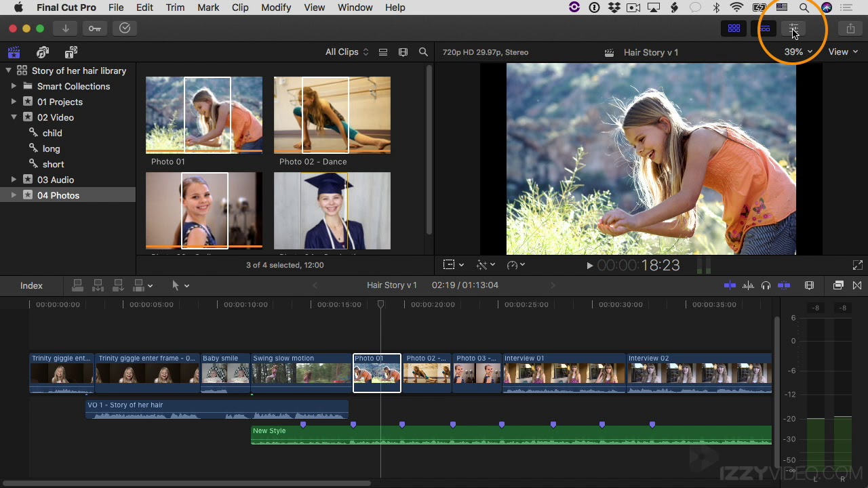Show the Libraries sidebar icon
Screen dimensions: 868x488
tap(14, 52)
